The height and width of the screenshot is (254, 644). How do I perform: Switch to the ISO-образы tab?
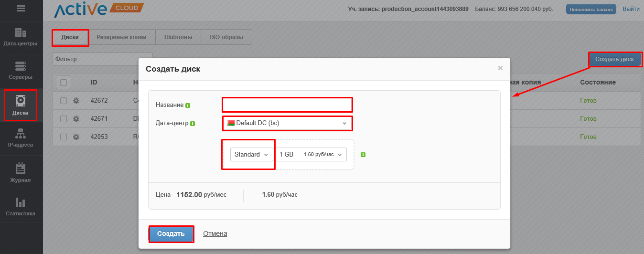226,37
